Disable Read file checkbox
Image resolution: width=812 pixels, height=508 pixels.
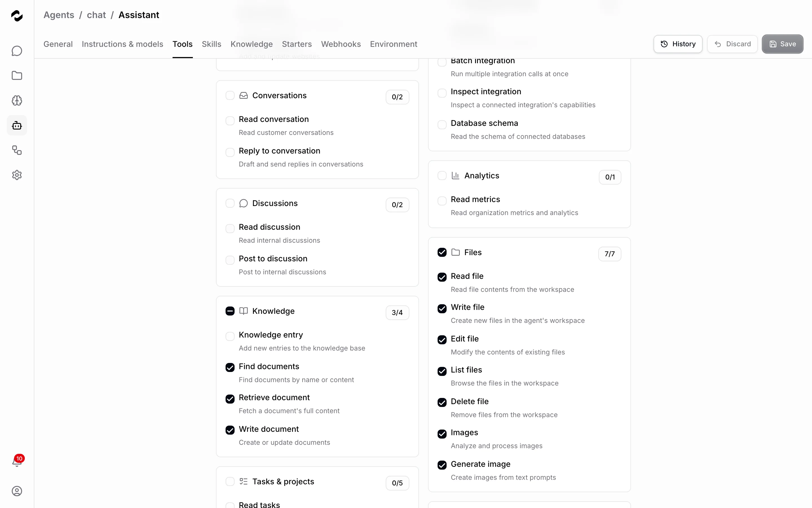coord(442,277)
